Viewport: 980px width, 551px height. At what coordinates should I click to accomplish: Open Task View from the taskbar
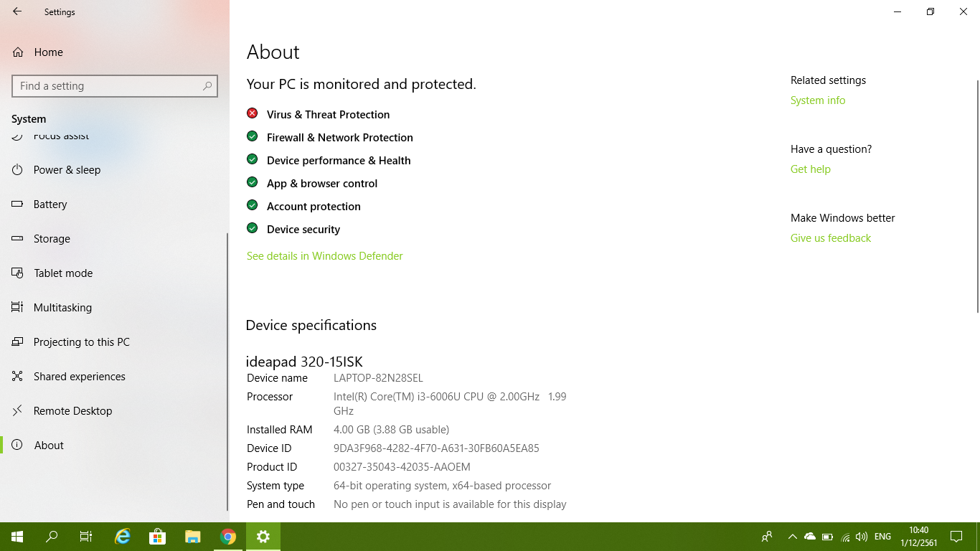tap(86, 536)
